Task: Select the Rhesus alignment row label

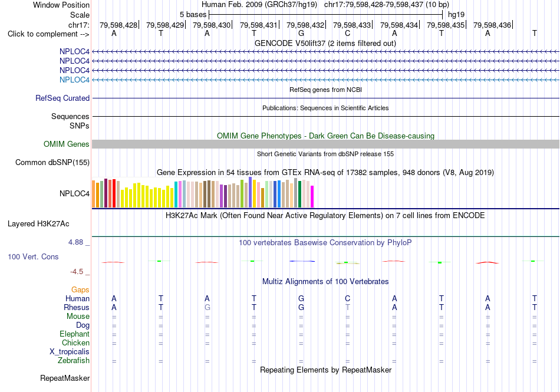Action: point(77,307)
